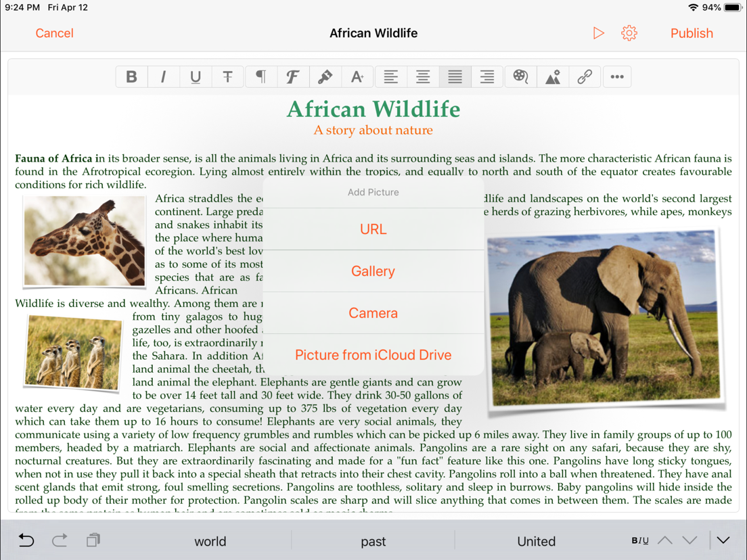This screenshot has width=747, height=560.
Task: Publish the African Wildlife post
Action: tap(692, 33)
